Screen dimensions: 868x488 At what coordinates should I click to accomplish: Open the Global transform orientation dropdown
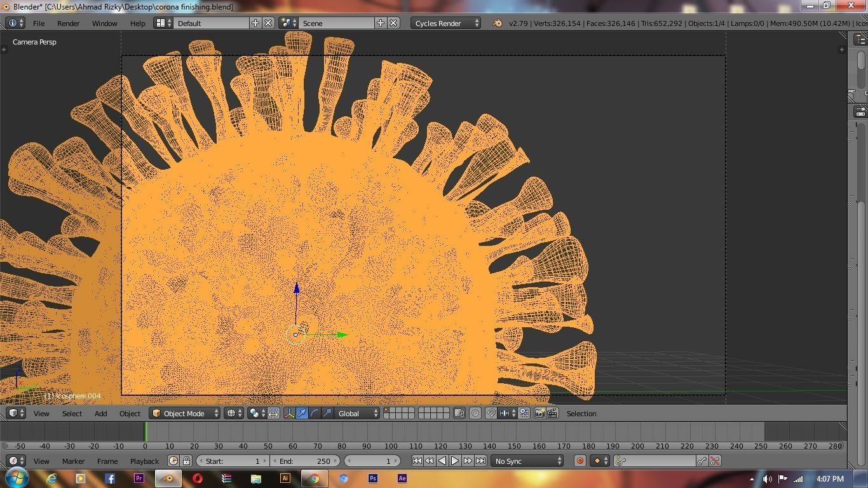pos(357,413)
